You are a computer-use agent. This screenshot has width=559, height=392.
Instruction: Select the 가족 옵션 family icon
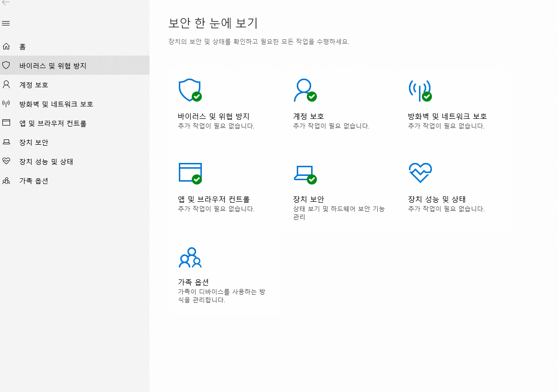(x=191, y=258)
